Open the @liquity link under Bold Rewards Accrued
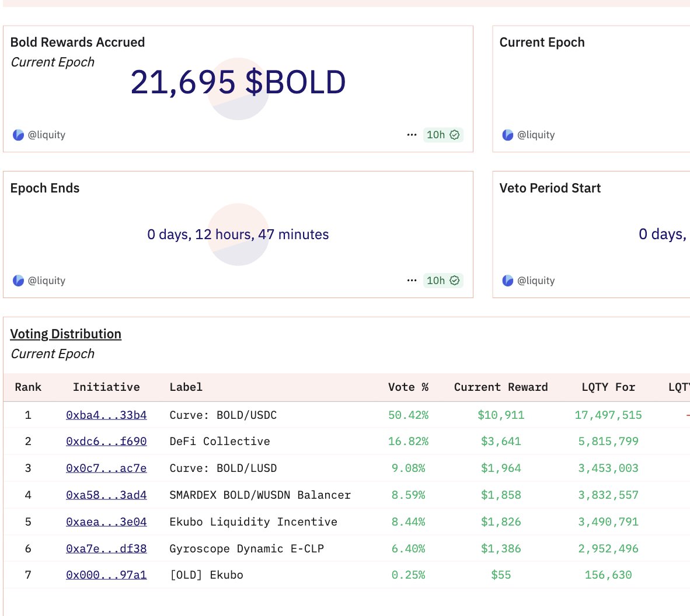Screen dimensions: 690x616 pos(47,135)
